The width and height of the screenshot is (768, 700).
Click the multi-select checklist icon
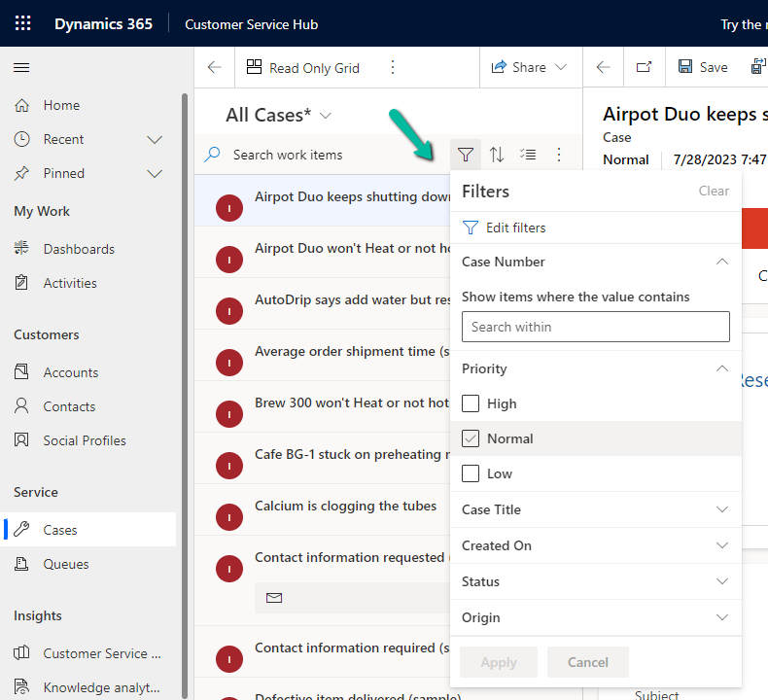[x=528, y=155]
